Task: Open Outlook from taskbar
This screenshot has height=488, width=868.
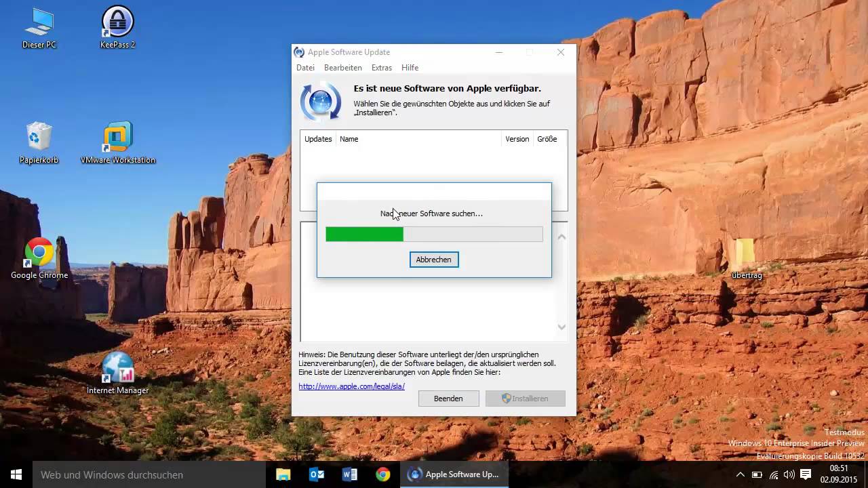Action: (317, 474)
